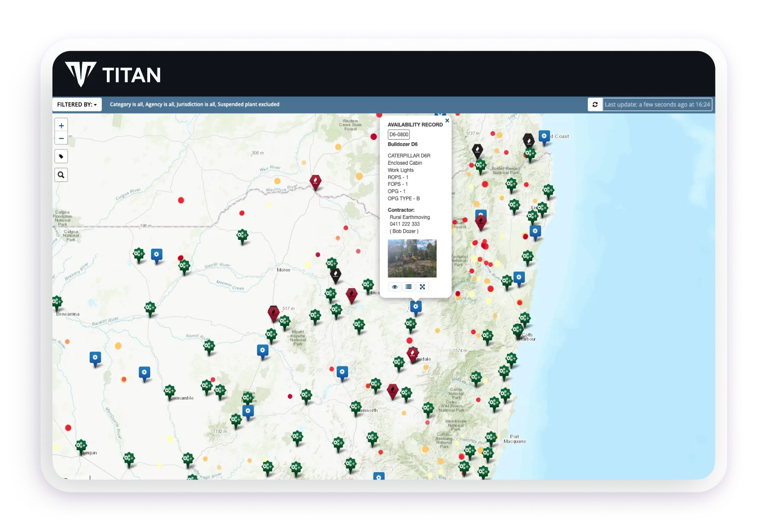
Task: Open list details icon in popup
Action: 408,287
